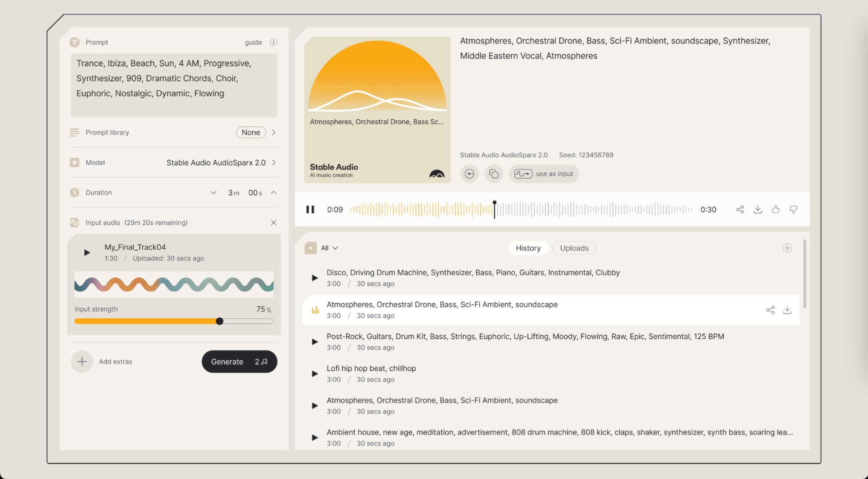
Task: Share the currently playing track
Action: click(740, 209)
